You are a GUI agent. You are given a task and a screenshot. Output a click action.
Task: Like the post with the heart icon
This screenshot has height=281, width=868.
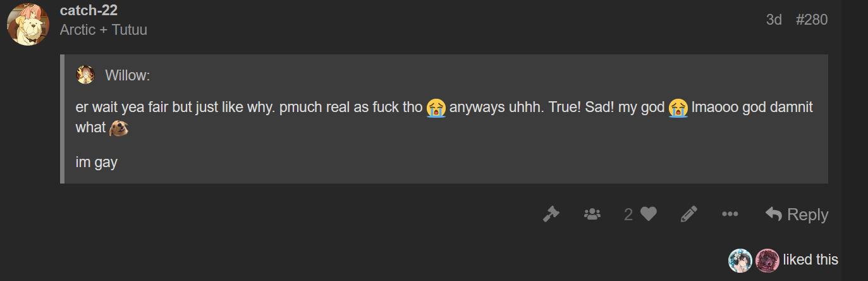pyautogui.click(x=649, y=215)
